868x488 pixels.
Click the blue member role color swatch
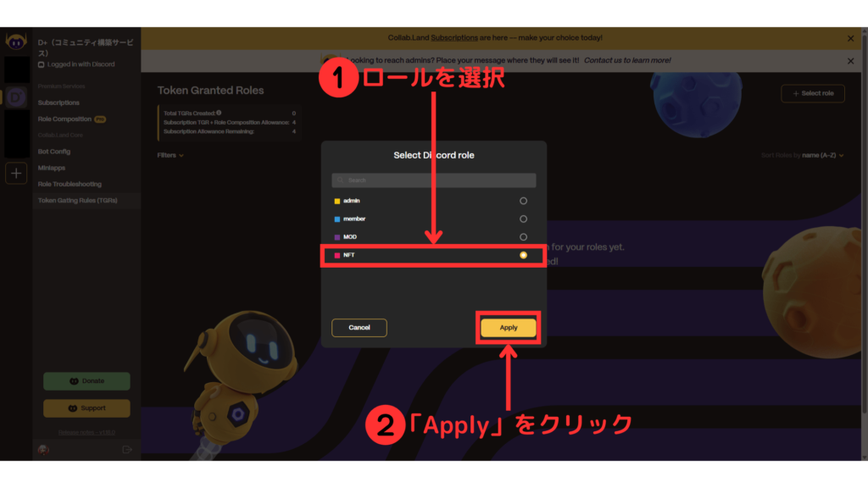click(x=337, y=219)
